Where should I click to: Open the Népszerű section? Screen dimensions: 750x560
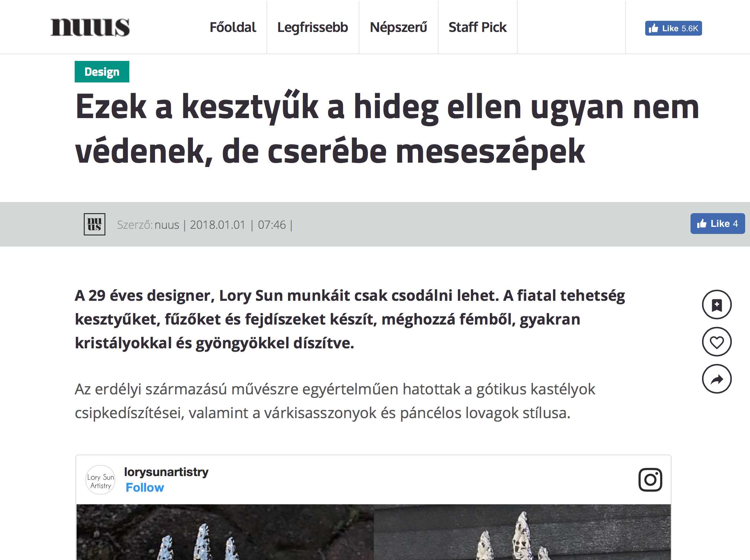click(x=398, y=27)
